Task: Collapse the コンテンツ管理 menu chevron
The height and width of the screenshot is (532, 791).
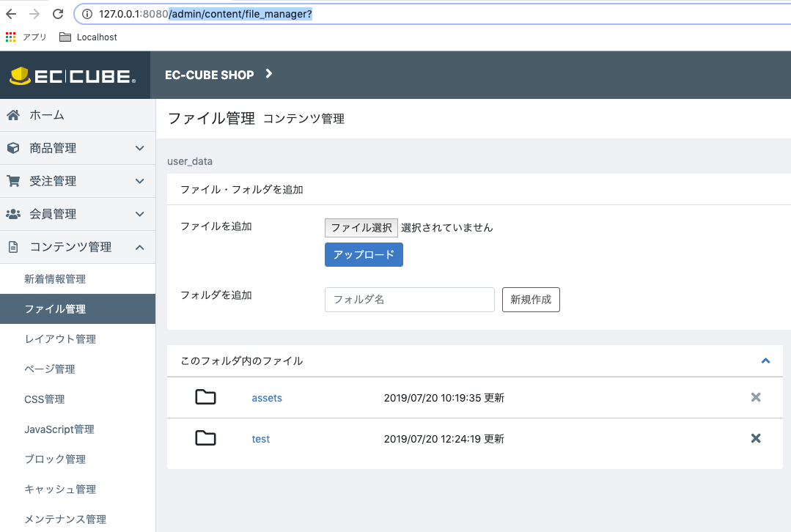Action: pyautogui.click(x=140, y=247)
